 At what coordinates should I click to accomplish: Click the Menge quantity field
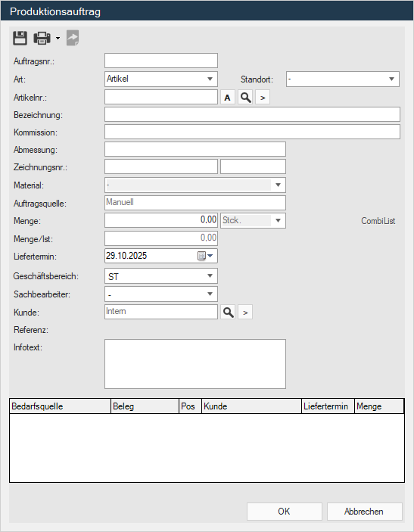point(161,220)
